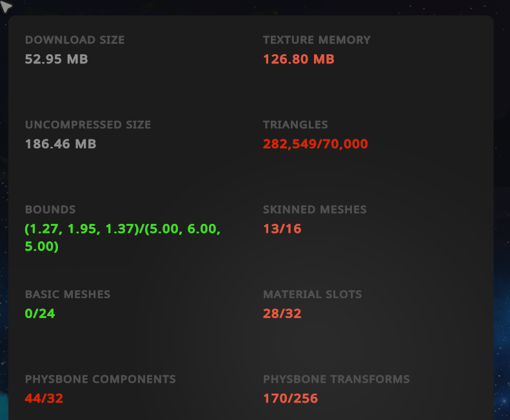510x420 pixels.
Task: Click the Uncompressed Size label
Action: click(x=88, y=125)
